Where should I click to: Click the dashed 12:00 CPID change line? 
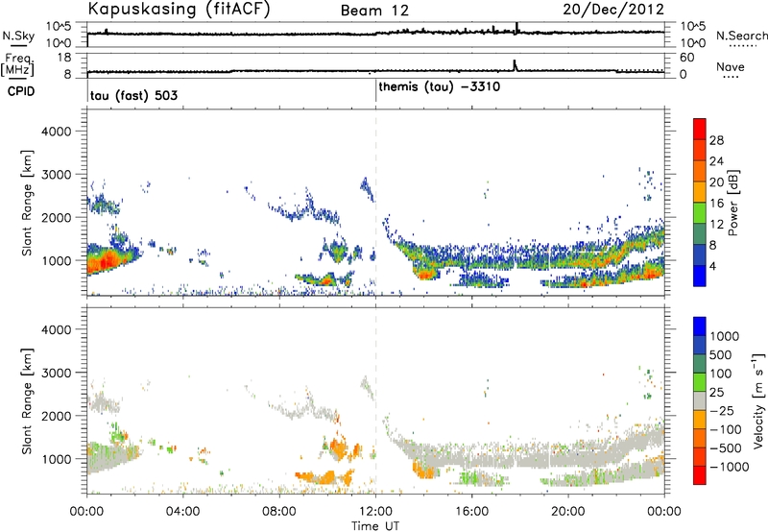pyautogui.click(x=375, y=203)
